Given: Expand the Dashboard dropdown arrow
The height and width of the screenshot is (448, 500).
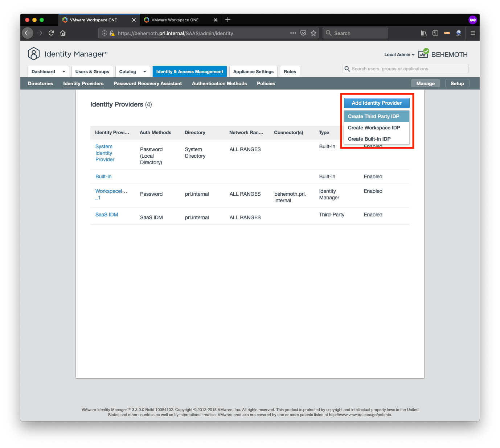Looking at the screenshot, I should (64, 72).
